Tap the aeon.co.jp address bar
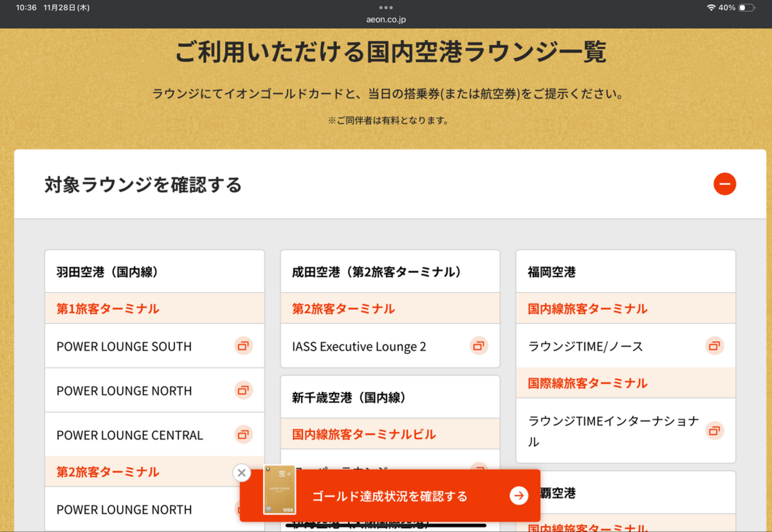772x532 pixels. (386, 19)
